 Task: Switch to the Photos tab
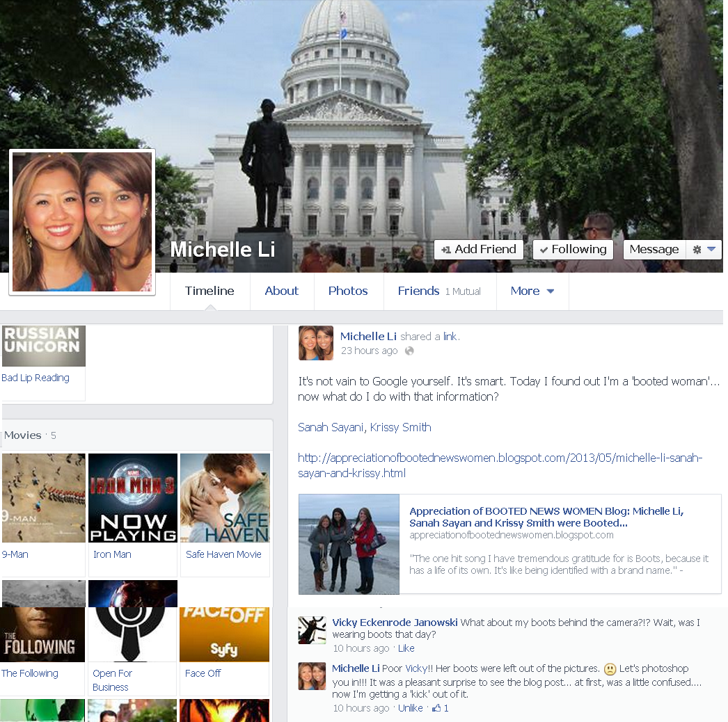click(348, 291)
